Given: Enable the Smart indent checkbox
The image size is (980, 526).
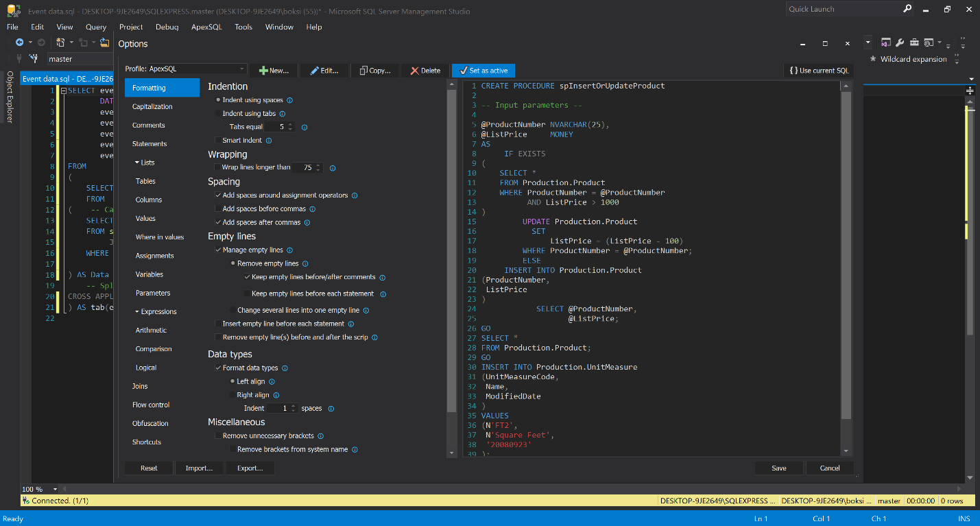Looking at the screenshot, I should [218, 141].
